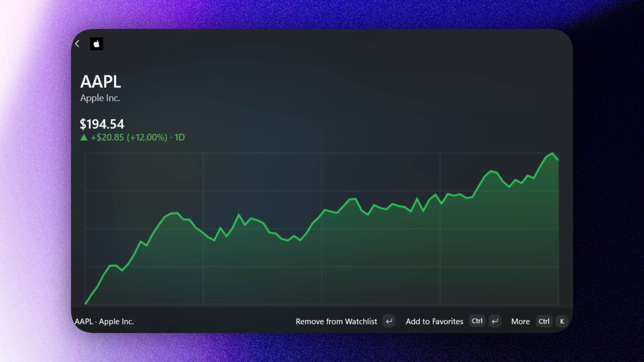
Task: Click the AAPL · Apple Inc. footer label
Action: coord(104,322)
